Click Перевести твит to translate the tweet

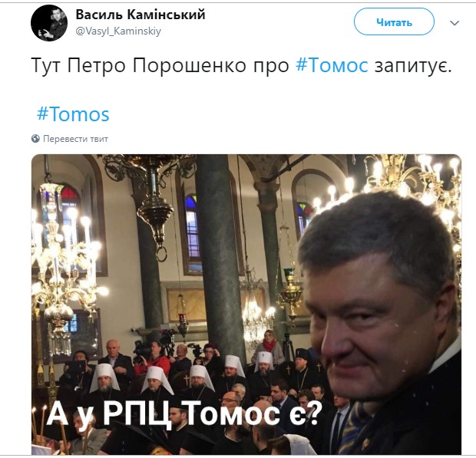click(x=75, y=139)
